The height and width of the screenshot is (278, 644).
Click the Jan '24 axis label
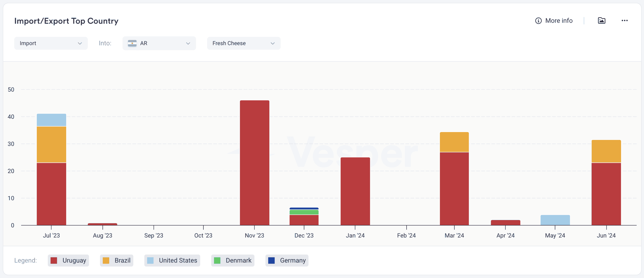click(x=355, y=235)
